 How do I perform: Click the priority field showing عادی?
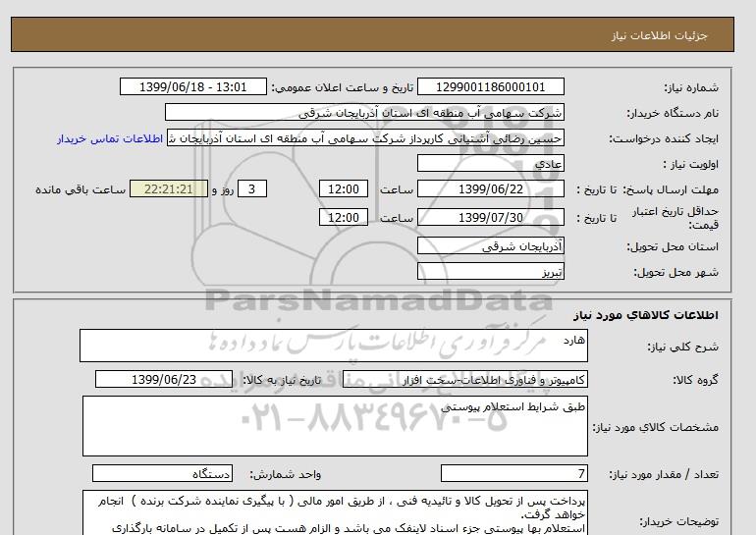[490, 163]
